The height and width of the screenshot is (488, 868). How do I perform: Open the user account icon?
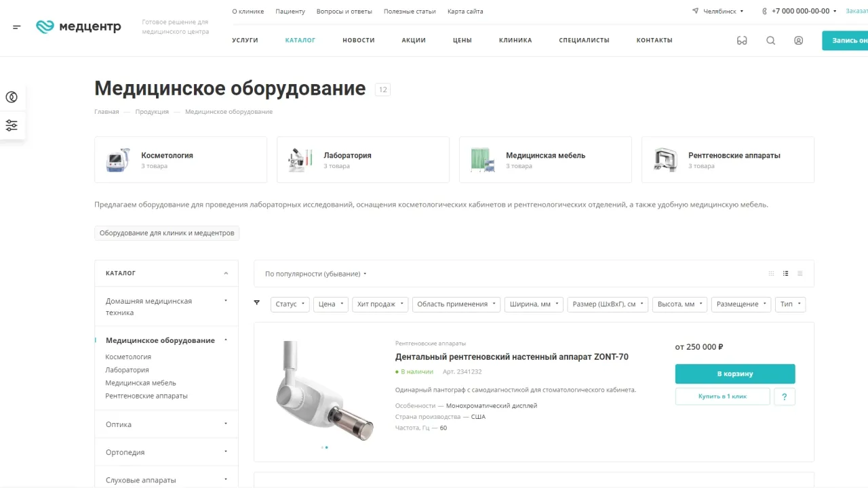pos(799,41)
